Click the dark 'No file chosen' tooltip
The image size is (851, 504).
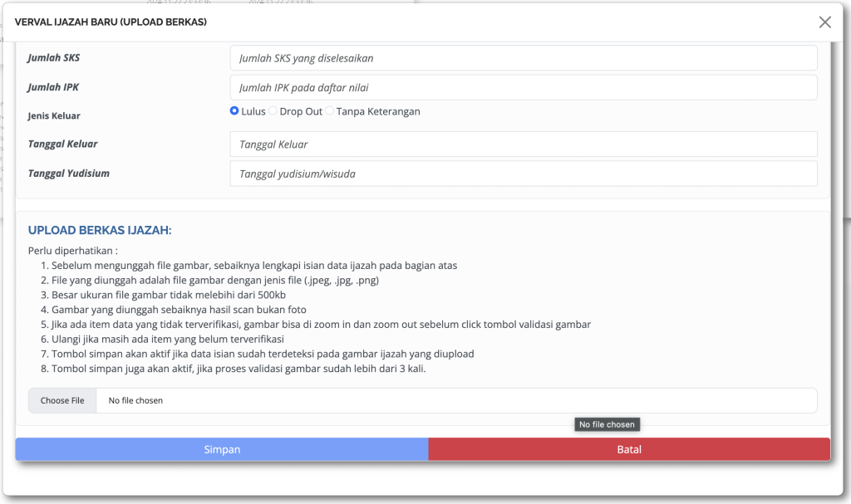click(x=607, y=424)
